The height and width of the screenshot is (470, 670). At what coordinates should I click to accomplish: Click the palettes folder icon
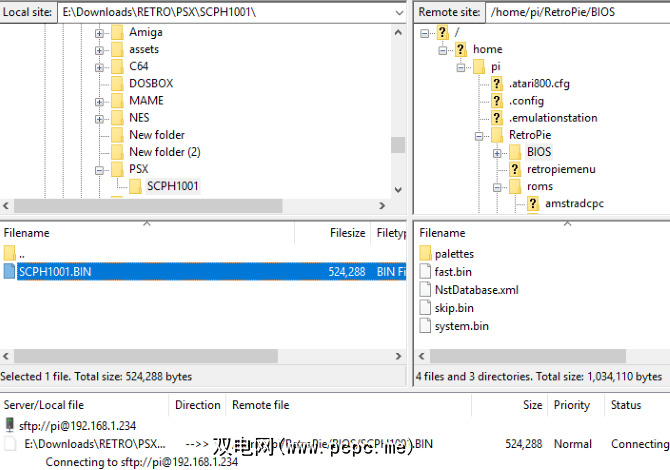pos(425,253)
